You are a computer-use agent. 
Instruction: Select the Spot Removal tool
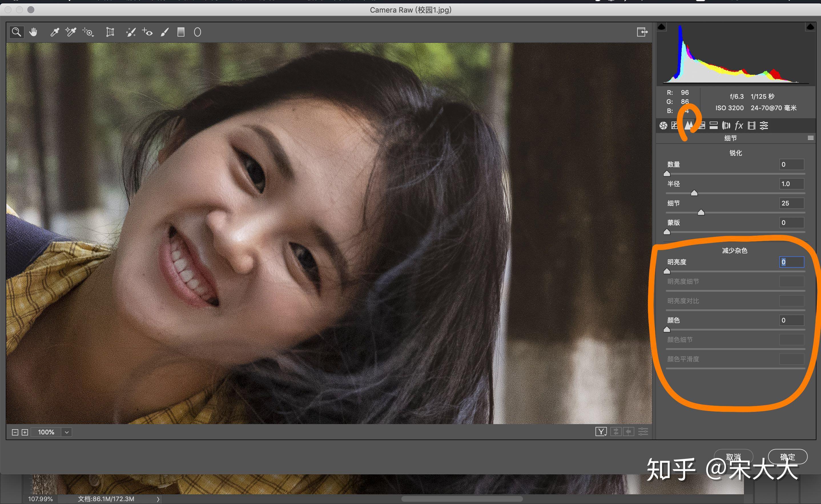coord(131,32)
